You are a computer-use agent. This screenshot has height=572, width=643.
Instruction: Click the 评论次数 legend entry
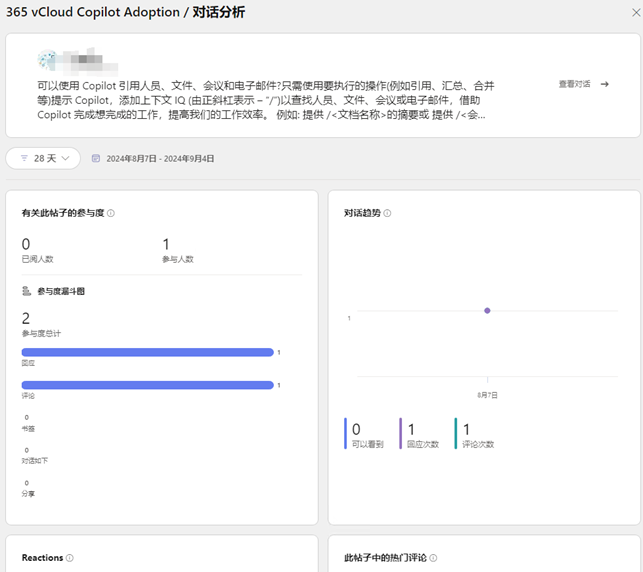(x=474, y=433)
